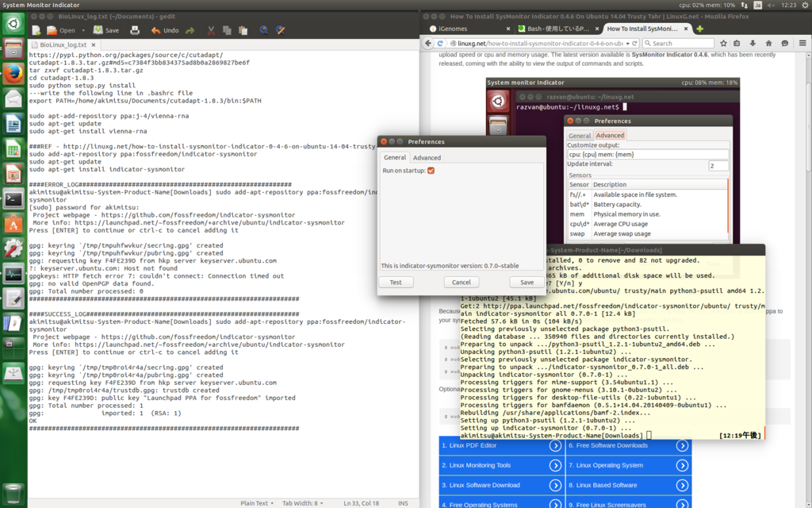Image resolution: width=812 pixels, height=508 pixels.
Task: Create a new document in gedit
Action: pyautogui.click(x=36, y=31)
